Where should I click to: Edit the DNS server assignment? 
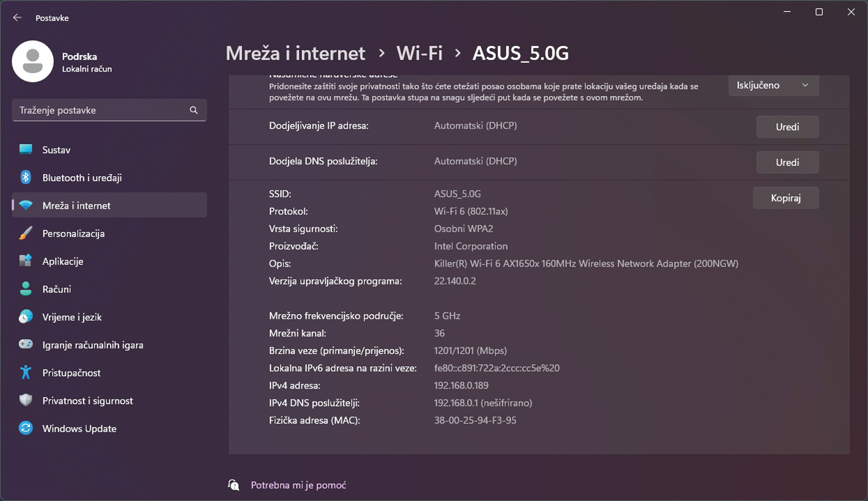[x=787, y=163]
